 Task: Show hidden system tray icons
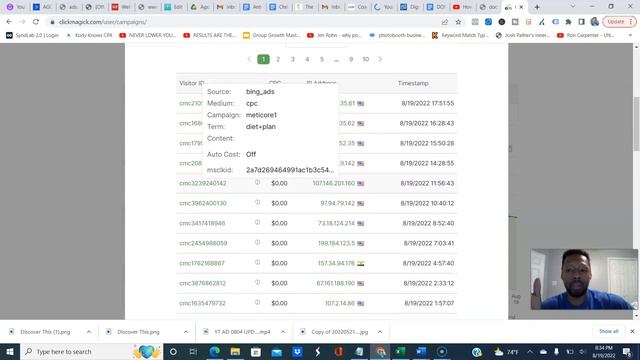[x=530, y=351]
